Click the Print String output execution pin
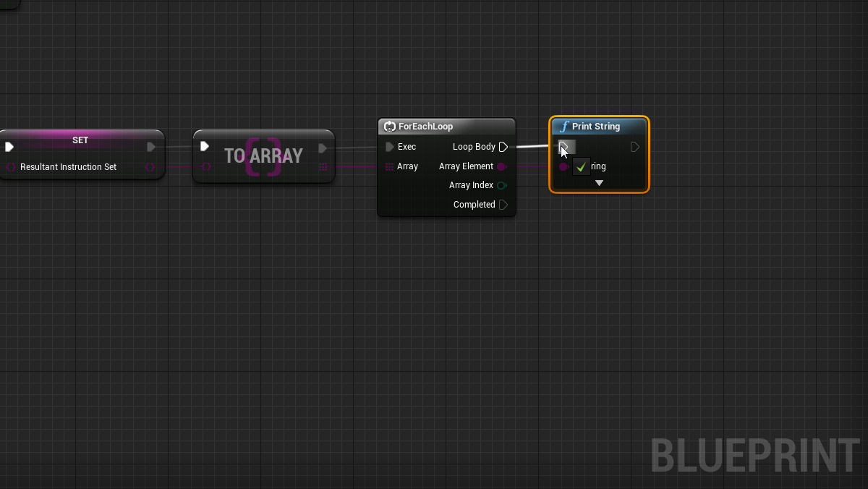The width and height of the screenshot is (868, 489). pyautogui.click(x=635, y=147)
